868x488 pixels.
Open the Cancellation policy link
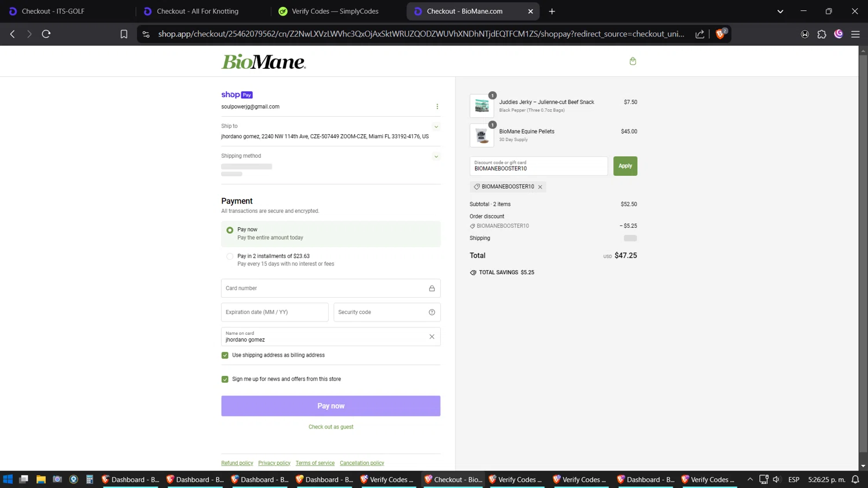point(362,463)
